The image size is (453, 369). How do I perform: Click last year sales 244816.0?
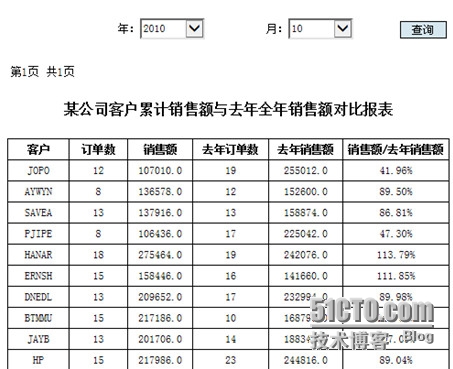(x=306, y=360)
